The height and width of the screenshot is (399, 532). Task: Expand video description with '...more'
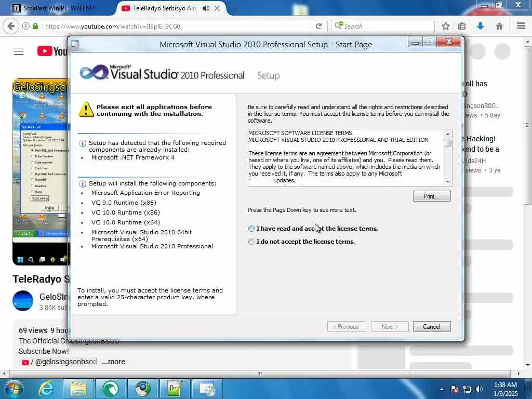point(113,362)
